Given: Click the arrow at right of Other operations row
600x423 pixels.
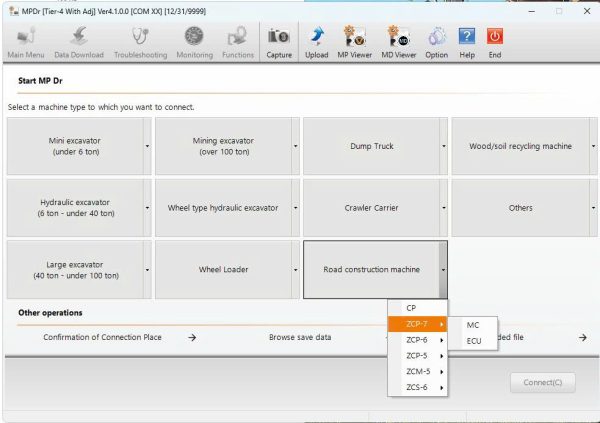Looking at the screenshot, I should click(x=582, y=337).
